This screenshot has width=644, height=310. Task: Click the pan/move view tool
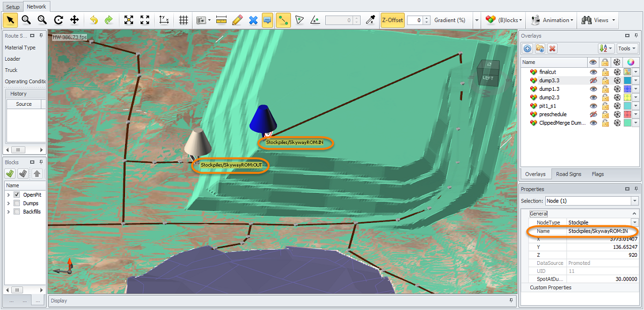coord(75,20)
